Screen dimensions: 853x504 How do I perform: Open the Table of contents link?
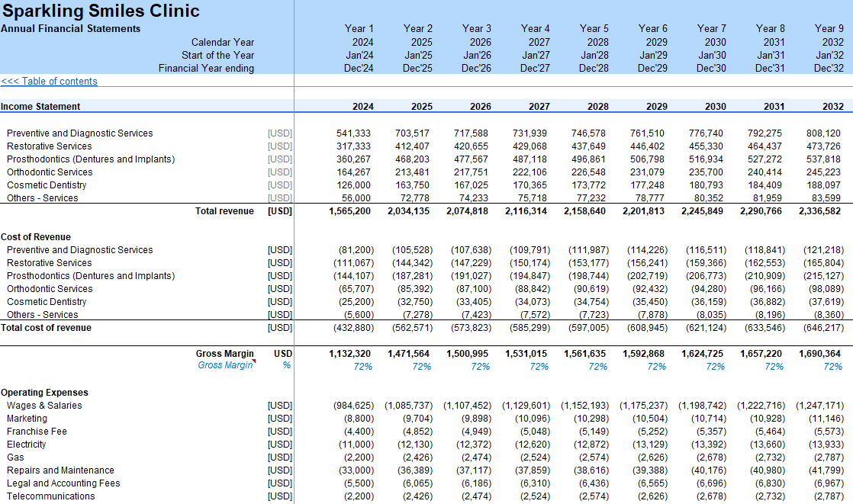(50, 82)
